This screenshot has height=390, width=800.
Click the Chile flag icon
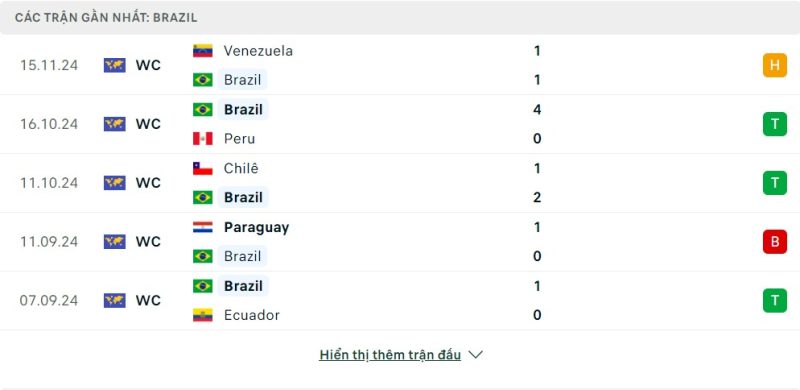tap(203, 168)
